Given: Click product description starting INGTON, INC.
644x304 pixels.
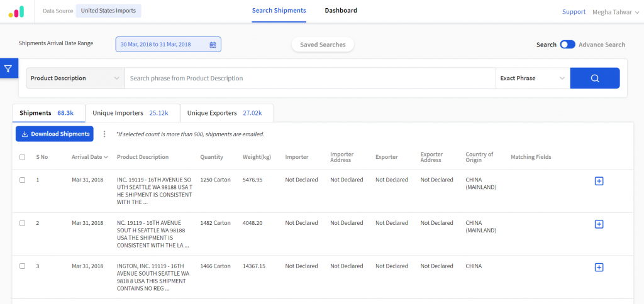Looking at the screenshot, I should 153,278.
